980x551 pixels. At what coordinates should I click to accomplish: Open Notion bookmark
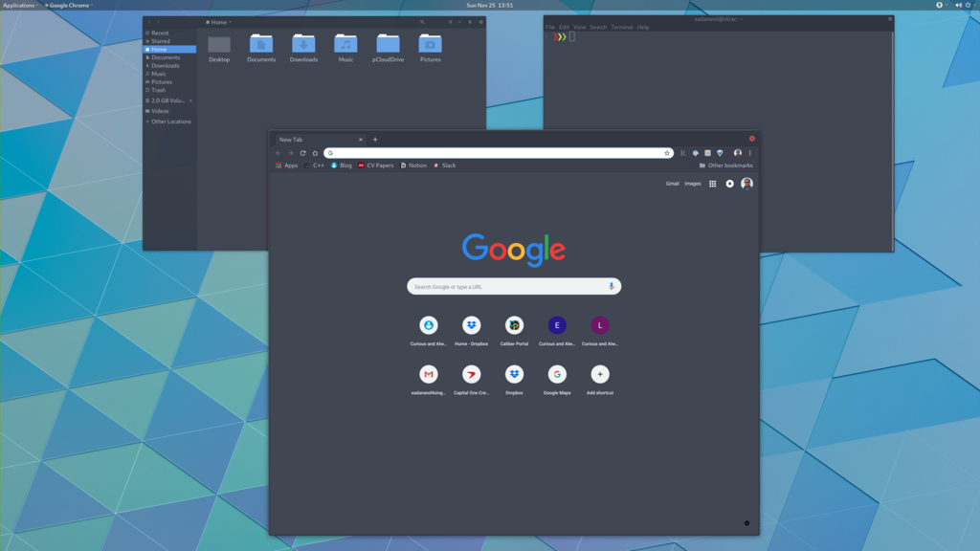pyautogui.click(x=413, y=165)
